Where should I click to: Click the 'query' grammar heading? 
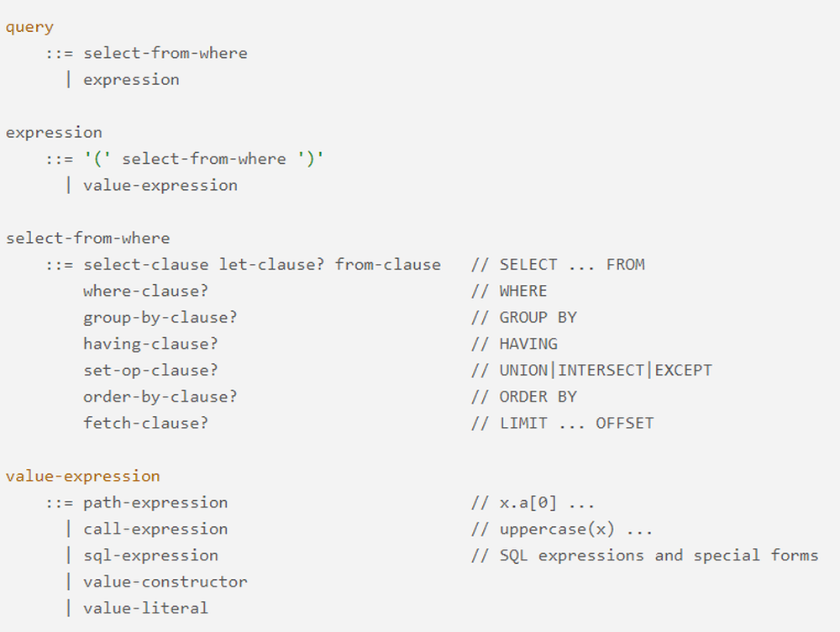pyautogui.click(x=29, y=27)
